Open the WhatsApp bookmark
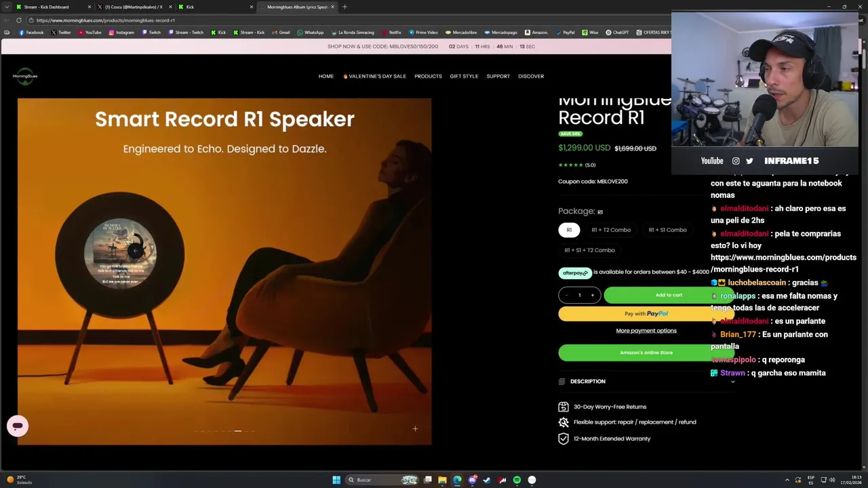This screenshot has height=488, width=868. pyautogui.click(x=311, y=33)
